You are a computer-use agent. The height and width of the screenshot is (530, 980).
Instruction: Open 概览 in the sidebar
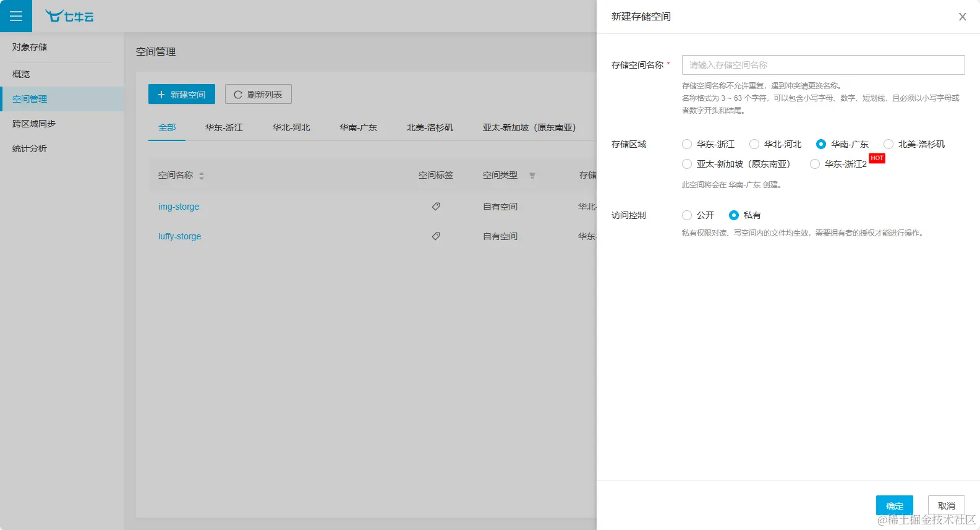(x=62, y=74)
